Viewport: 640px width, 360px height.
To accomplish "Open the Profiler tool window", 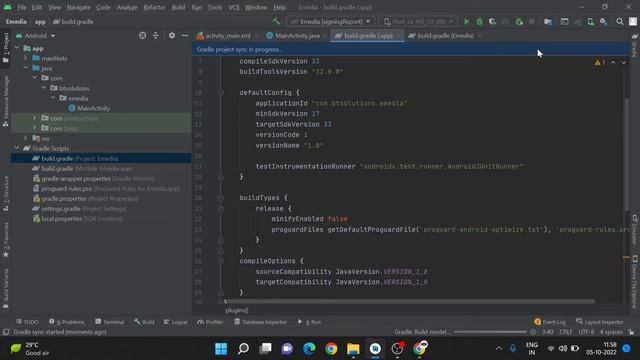I will (x=210, y=322).
